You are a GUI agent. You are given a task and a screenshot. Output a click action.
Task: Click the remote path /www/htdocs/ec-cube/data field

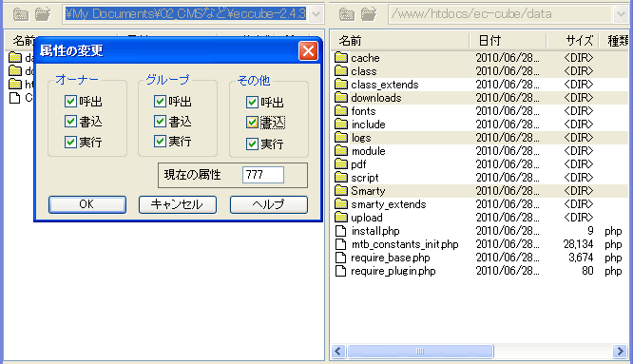(502, 14)
